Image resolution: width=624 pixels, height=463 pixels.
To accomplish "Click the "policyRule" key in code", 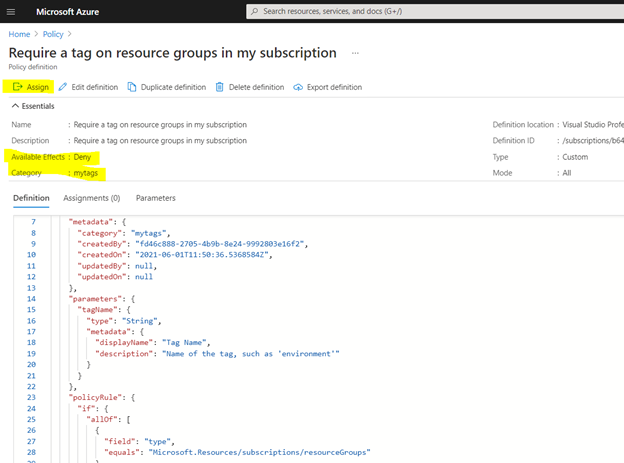I will [96, 397].
